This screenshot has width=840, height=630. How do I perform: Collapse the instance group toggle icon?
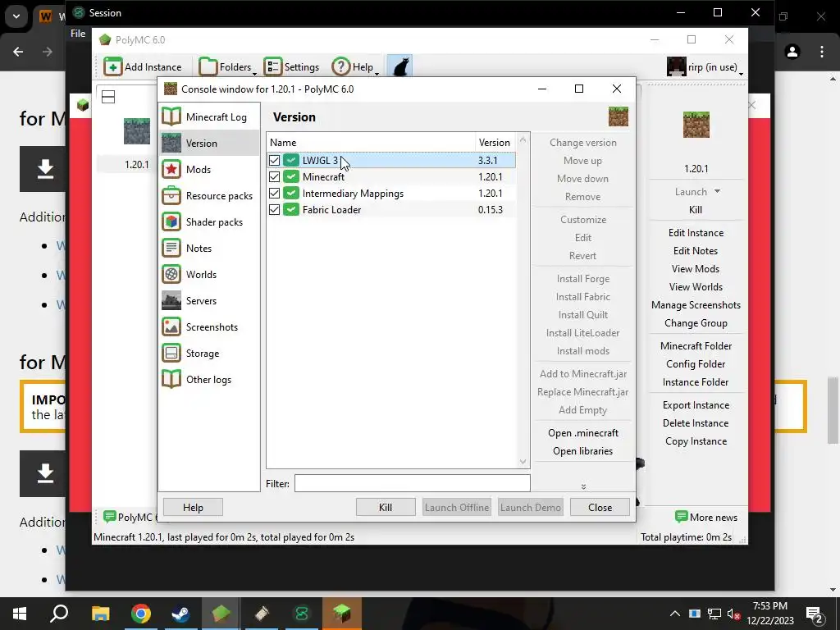pos(108,97)
